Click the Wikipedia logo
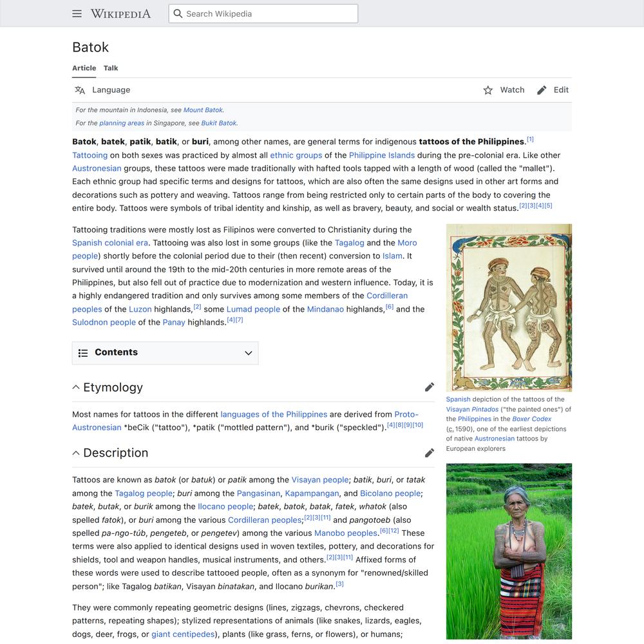Viewport: 644px width, 644px height. click(x=121, y=14)
